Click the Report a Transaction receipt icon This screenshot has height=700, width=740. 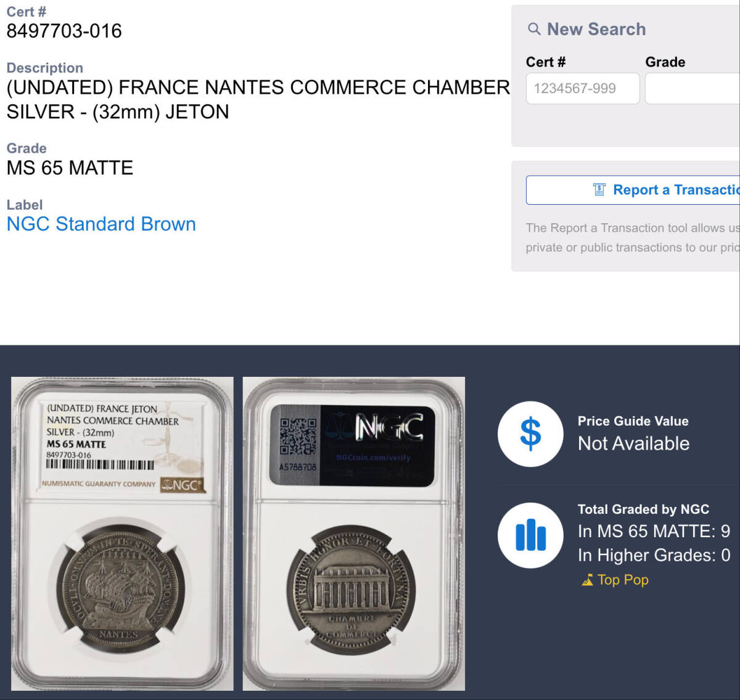pos(599,190)
